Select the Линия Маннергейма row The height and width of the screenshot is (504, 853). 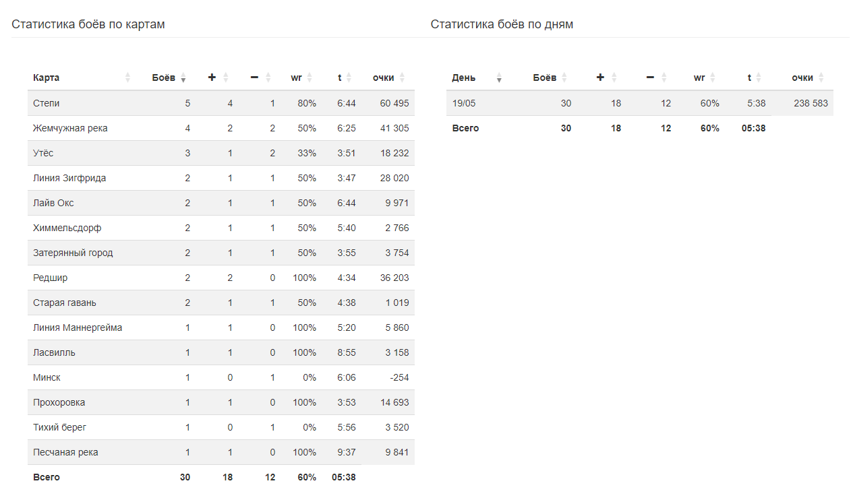point(221,327)
